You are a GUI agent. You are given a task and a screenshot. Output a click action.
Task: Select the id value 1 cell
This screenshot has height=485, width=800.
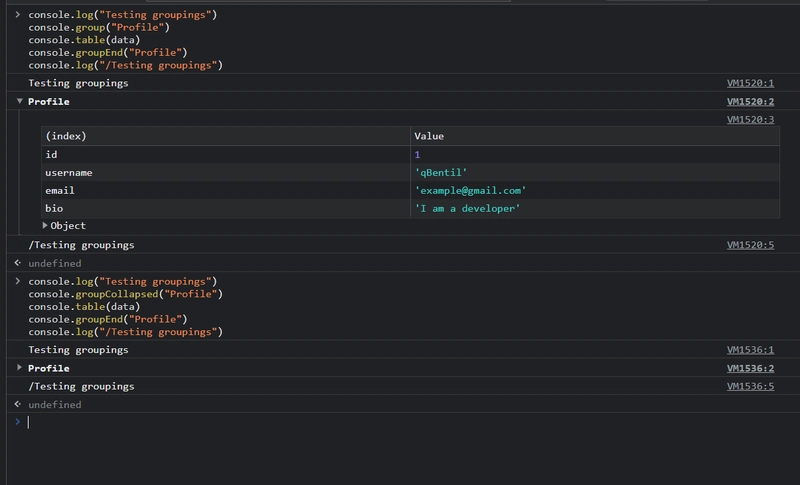(595, 155)
